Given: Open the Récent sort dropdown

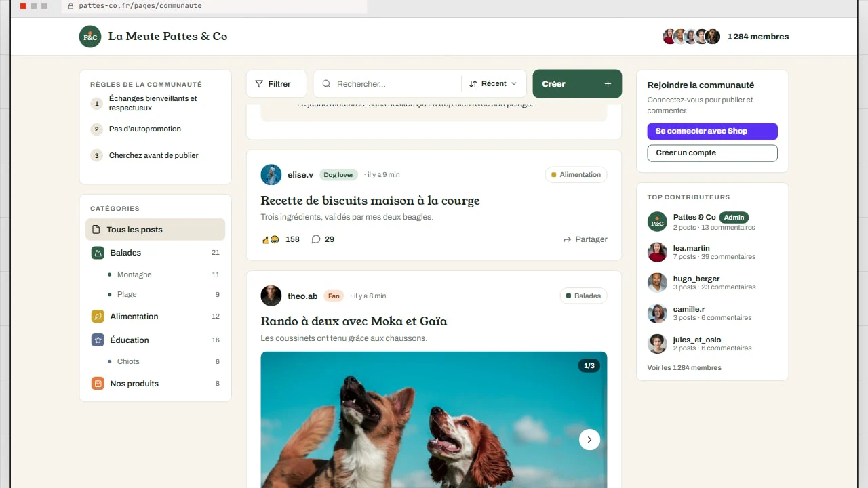Looking at the screenshot, I should (493, 84).
